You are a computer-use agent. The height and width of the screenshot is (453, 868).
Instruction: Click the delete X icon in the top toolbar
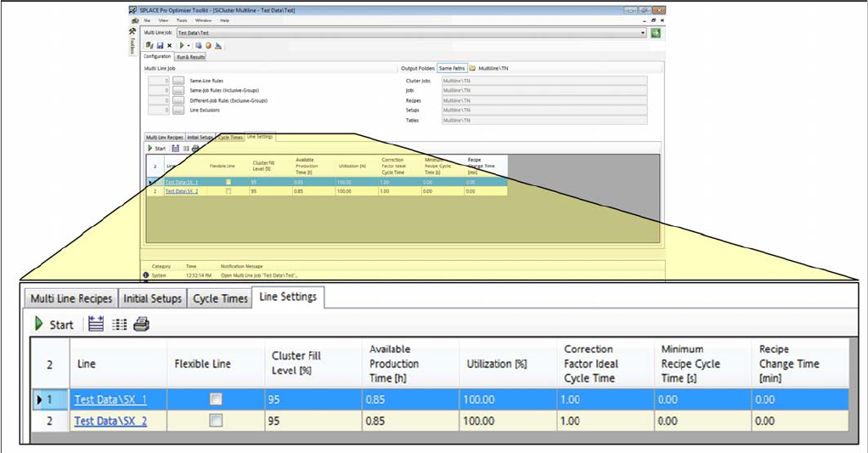coord(169,45)
